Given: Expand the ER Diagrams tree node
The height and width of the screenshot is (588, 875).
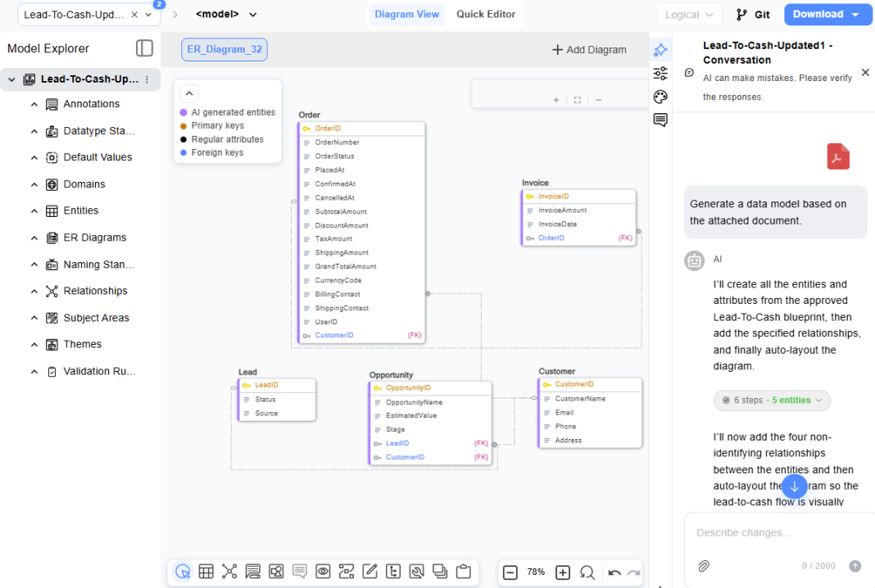Looking at the screenshot, I should coord(34,238).
